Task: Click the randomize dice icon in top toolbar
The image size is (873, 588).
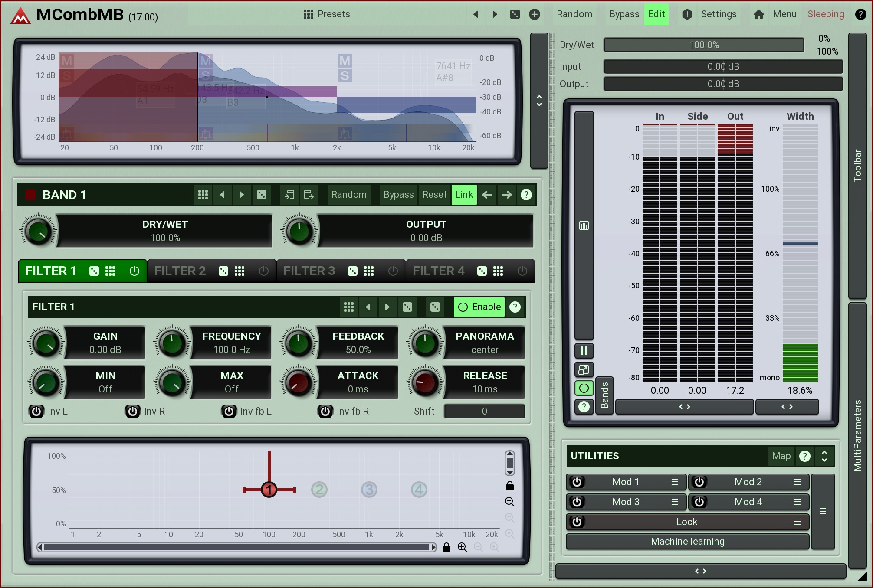Action: point(515,14)
